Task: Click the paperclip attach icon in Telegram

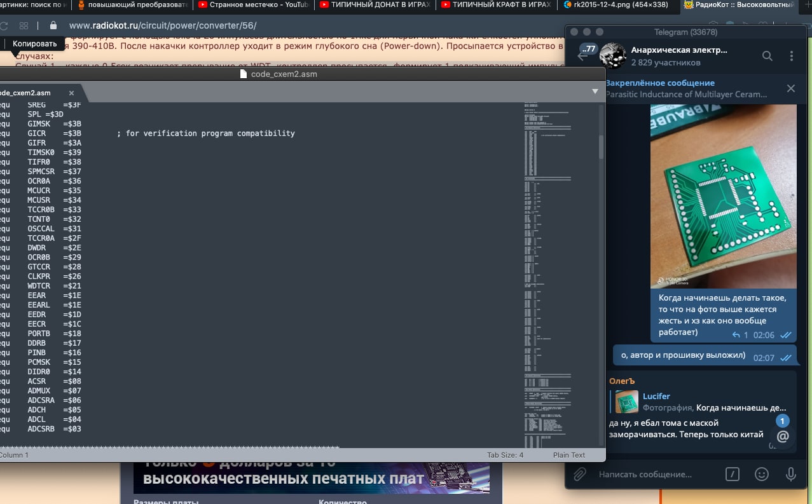Action: [x=579, y=474]
